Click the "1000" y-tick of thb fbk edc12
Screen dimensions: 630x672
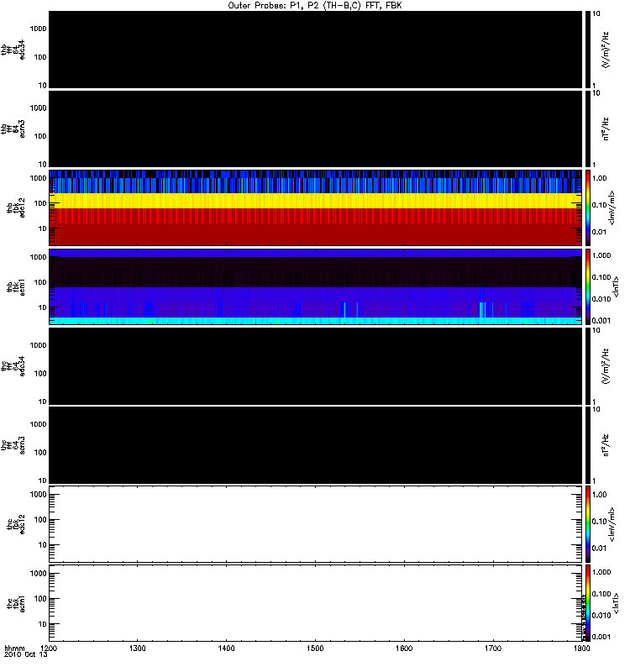click(x=38, y=178)
